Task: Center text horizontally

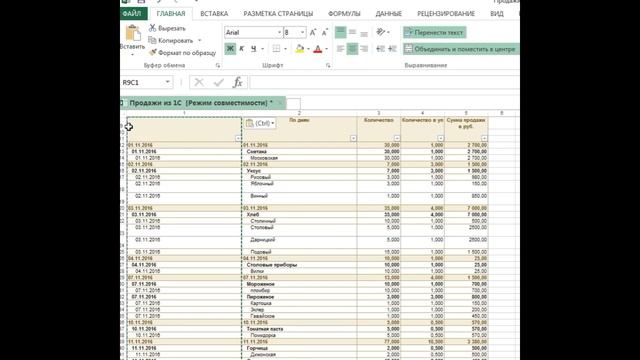Action: pos(352,49)
